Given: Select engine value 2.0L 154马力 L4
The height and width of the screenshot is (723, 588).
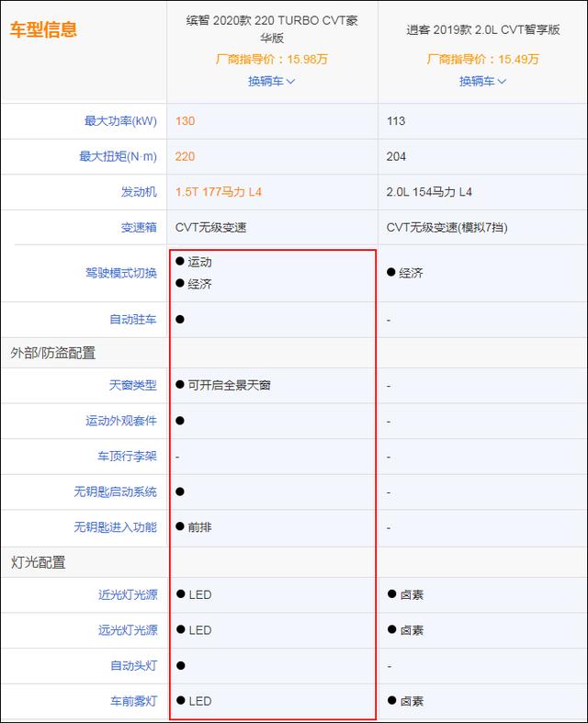Looking at the screenshot, I should point(429,192).
